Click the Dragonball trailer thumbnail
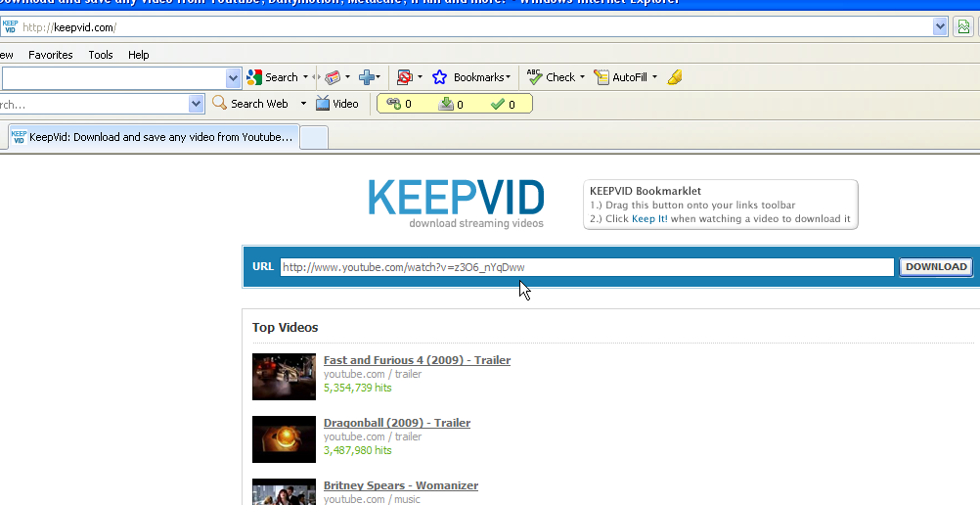This screenshot has height=505, width=980. [x=284, y=439]
